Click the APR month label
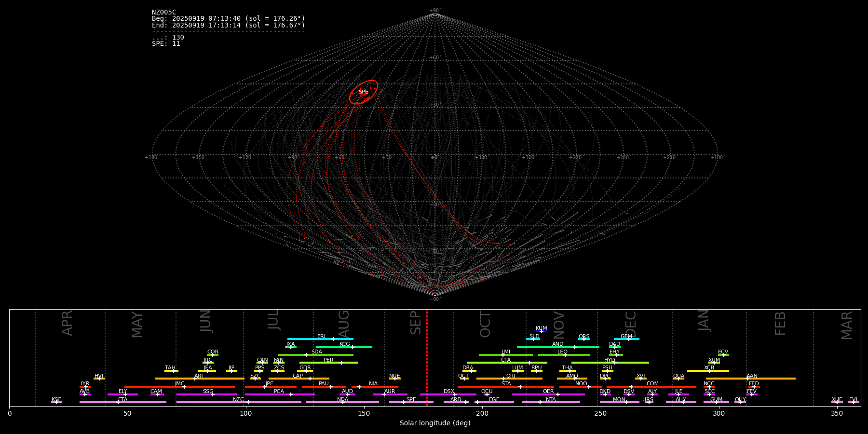Viewport: 868px width, 434px height. point(67,323)
